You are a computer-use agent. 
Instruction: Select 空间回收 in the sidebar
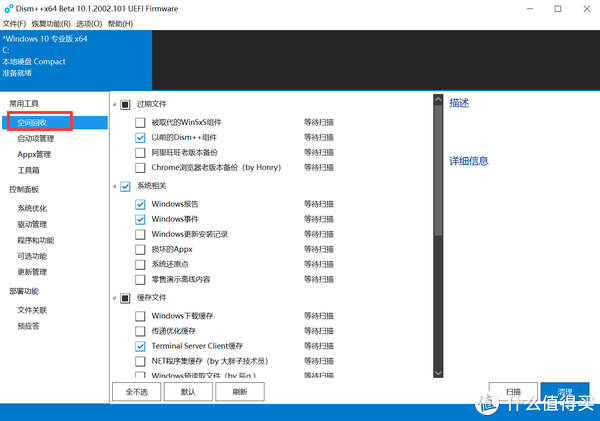click(55, 122)
